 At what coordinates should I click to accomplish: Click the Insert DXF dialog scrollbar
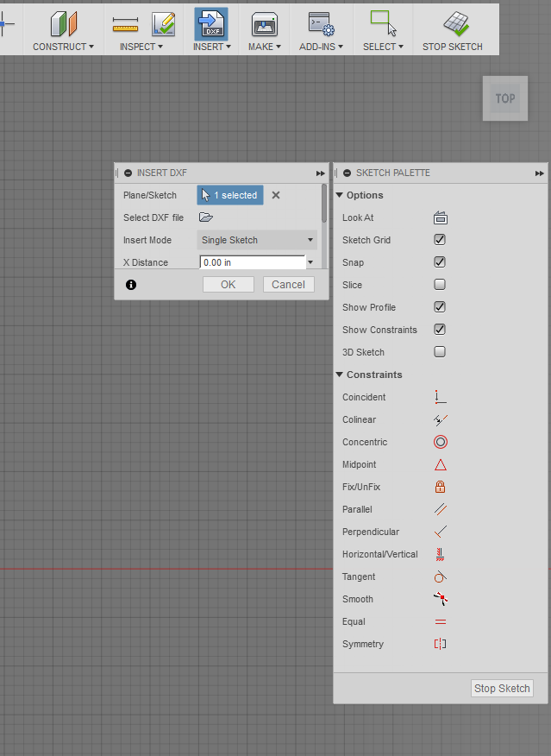tap(324, 204)
